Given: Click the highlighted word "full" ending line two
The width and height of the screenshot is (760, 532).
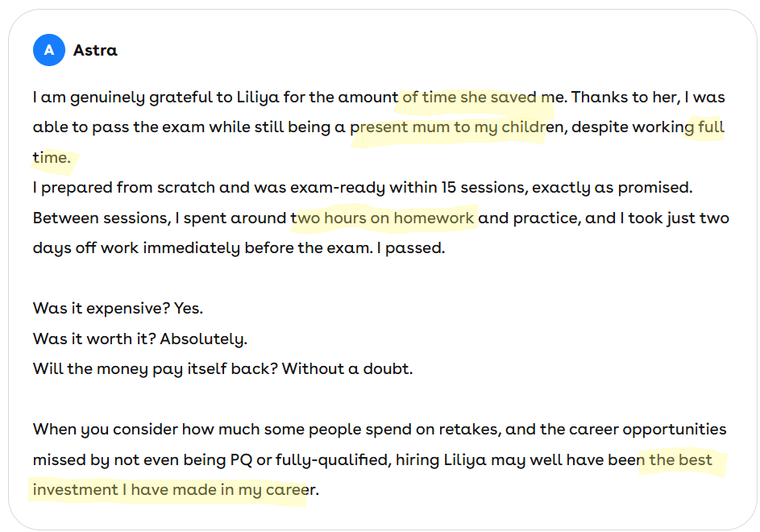Looking at the screenshot, I should coord(710,127).
